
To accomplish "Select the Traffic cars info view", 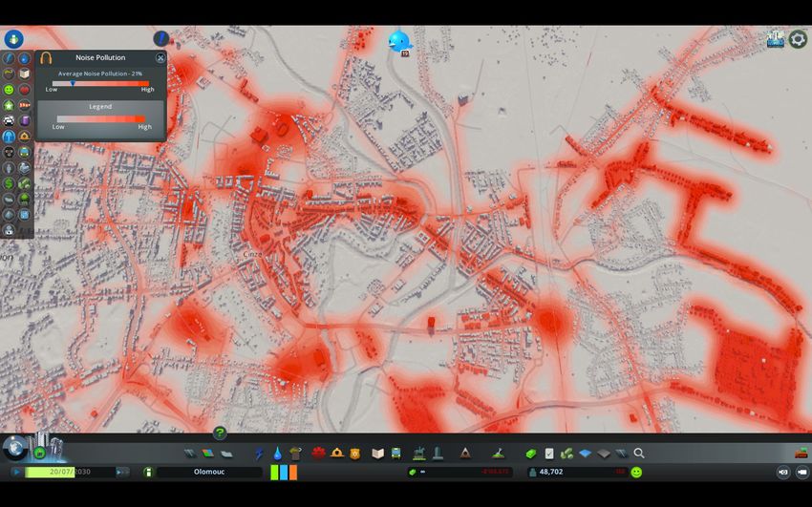I will pos(9,120).
